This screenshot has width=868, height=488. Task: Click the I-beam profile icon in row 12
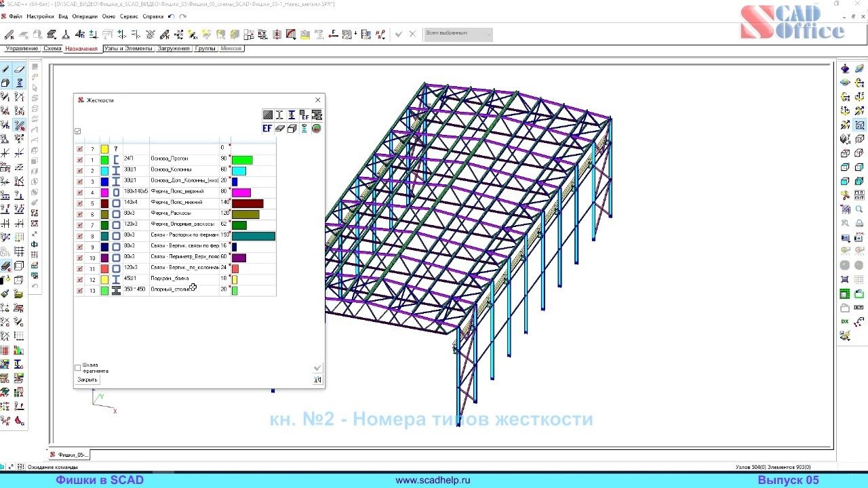116,279
